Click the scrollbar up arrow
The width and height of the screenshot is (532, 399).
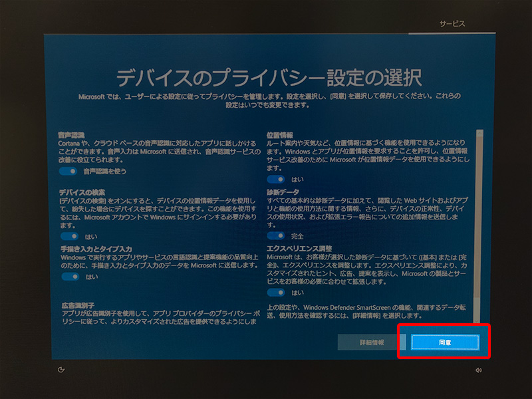480,132
